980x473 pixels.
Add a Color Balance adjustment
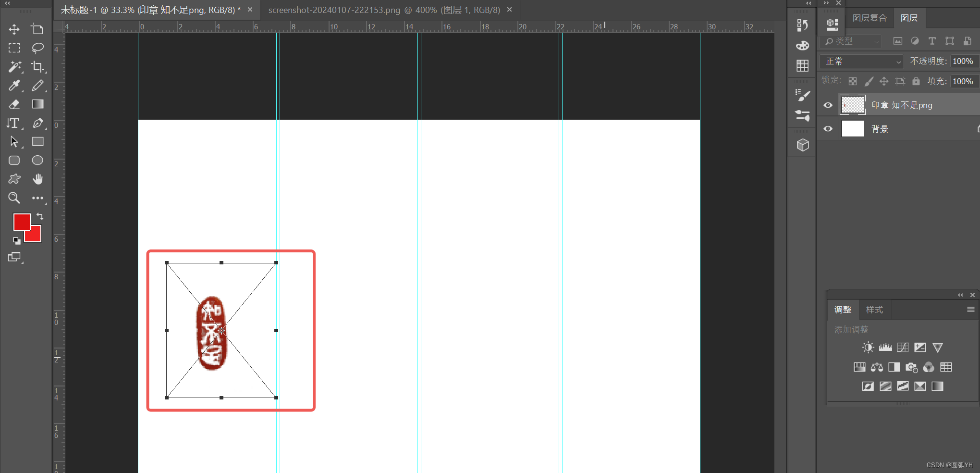877,367
